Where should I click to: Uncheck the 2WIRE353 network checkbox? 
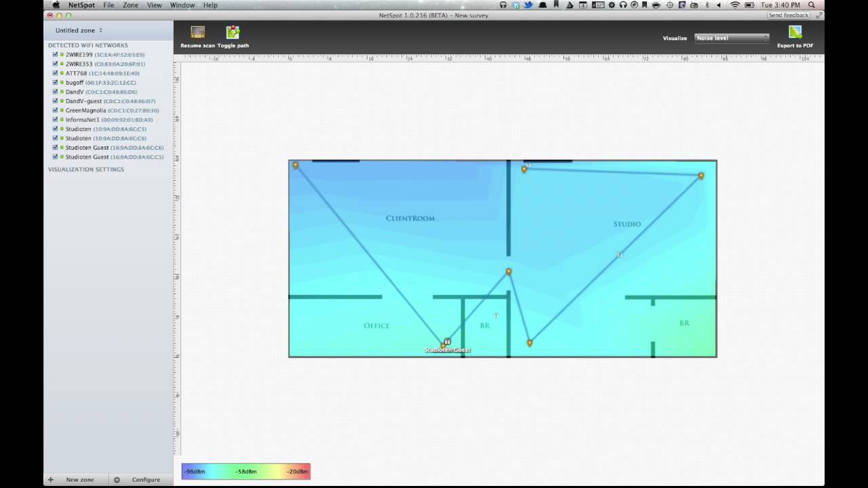pyautogui.click(x=55, y=64)
